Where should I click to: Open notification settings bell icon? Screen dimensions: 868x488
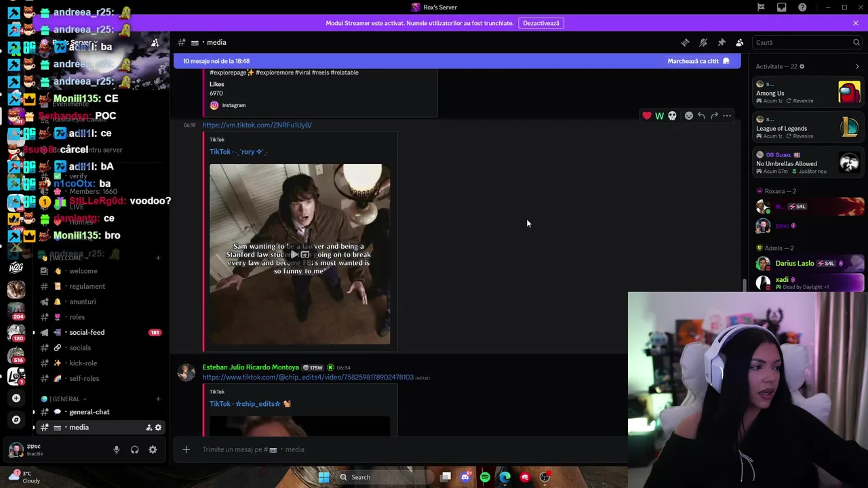tap(703, 42)
